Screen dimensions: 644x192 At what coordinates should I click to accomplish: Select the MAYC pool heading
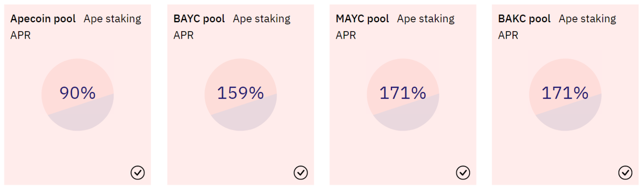[362, 19]
